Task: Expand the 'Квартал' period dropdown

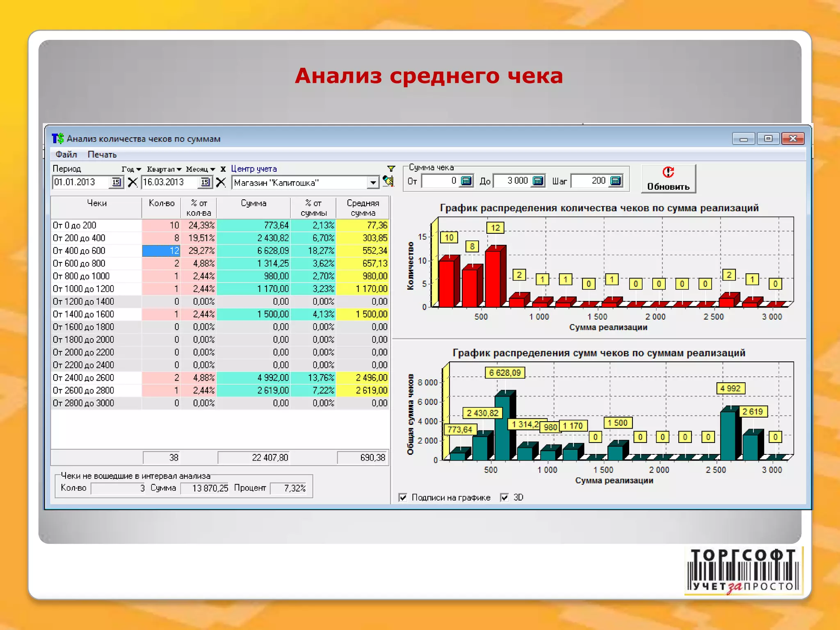Action: (164, 169)
